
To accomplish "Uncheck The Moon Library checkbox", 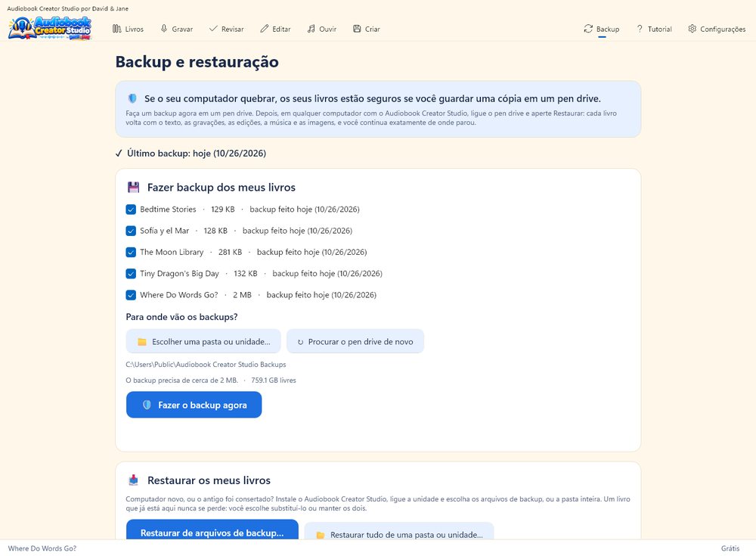I will [131, 252].
